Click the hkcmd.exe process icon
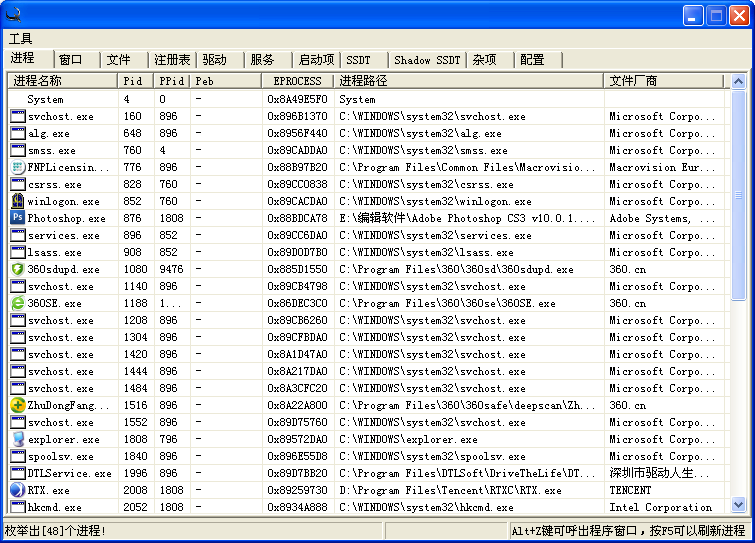755x543 pixels. click(x=18, y=507)
